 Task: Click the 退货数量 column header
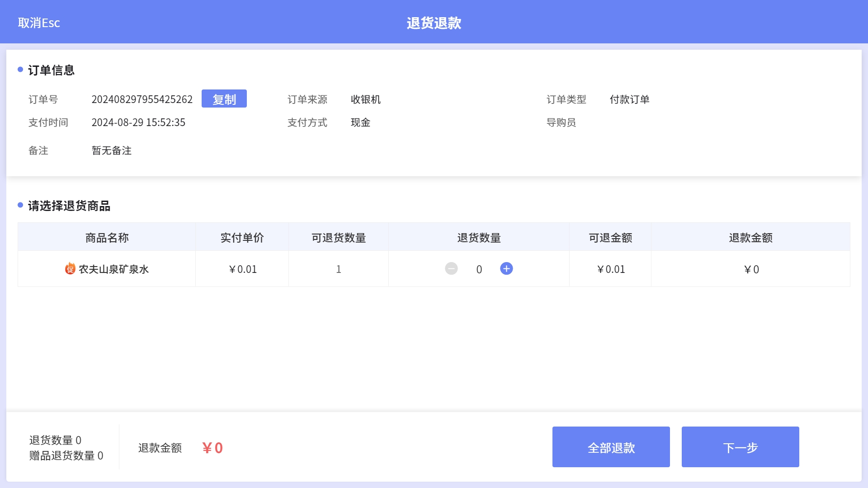coord(479,238)
